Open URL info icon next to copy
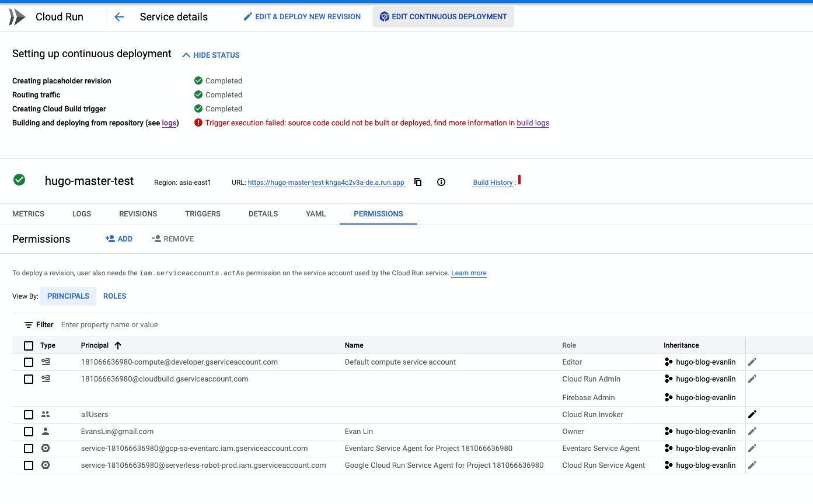 [441, 182]
